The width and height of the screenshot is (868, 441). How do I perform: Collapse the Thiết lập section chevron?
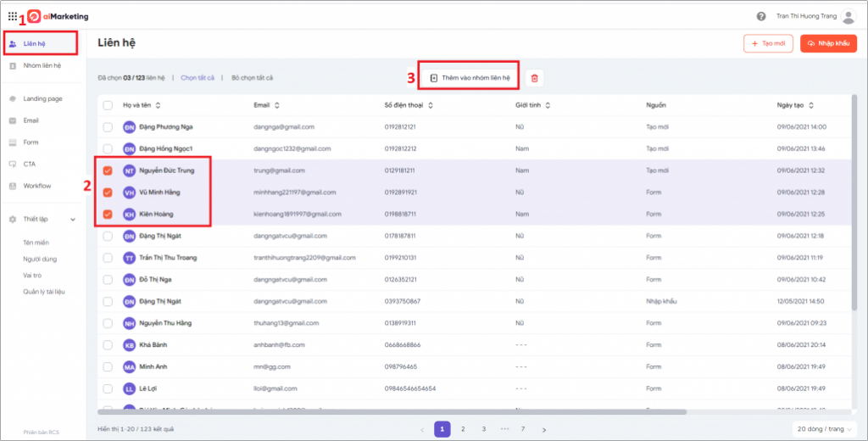coord(73,220)
